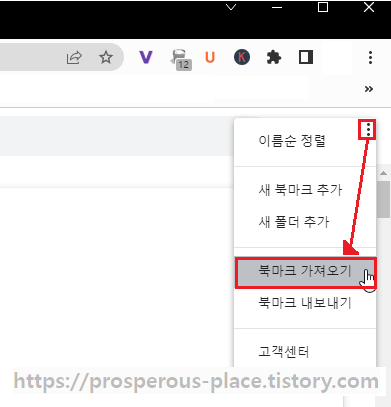The height and width of the screenshot is (407, 391).
Task: Open the extension with the 12 badge
Action: [x=181, y=60]
